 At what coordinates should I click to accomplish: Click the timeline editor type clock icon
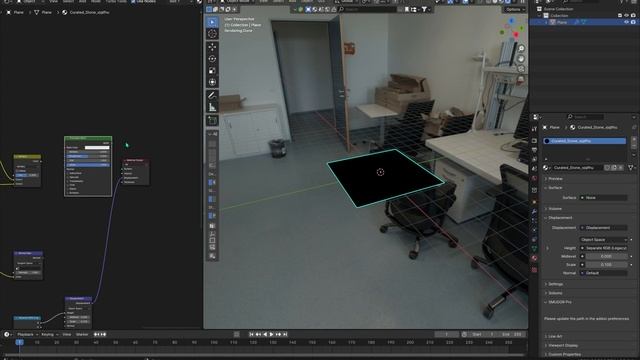[7, 334]
